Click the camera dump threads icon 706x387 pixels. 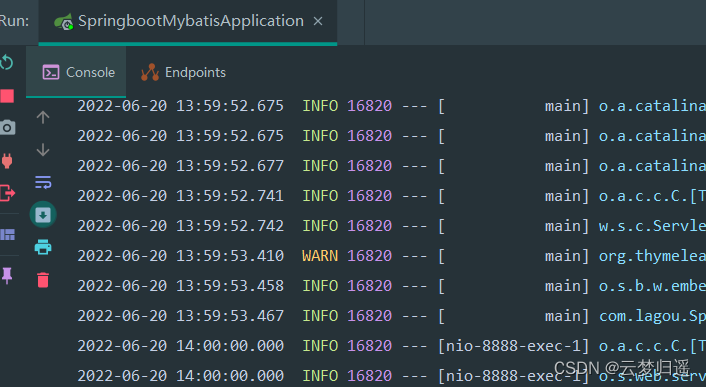coord(7,128)
